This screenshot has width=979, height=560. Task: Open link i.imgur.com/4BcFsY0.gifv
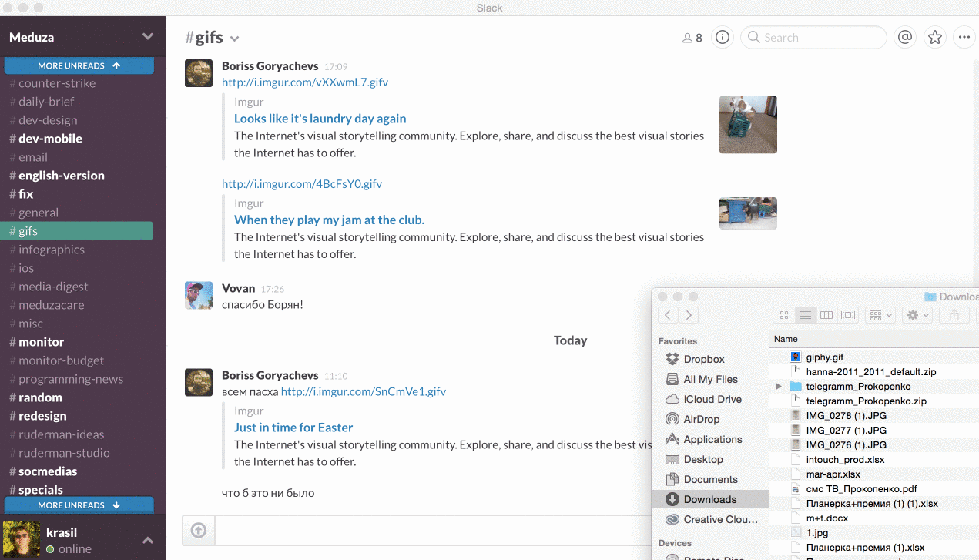click(302, 184)
